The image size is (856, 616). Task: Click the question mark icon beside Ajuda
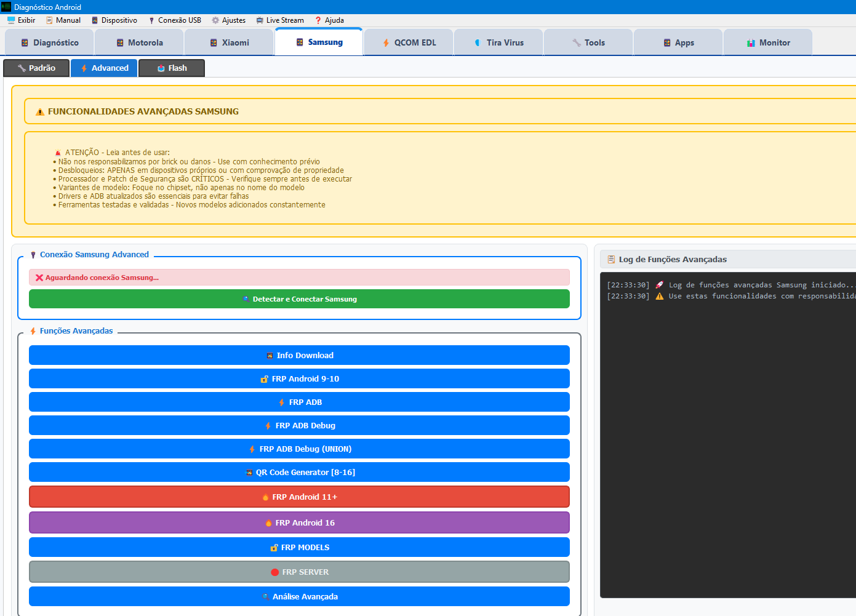click(318, 20)
